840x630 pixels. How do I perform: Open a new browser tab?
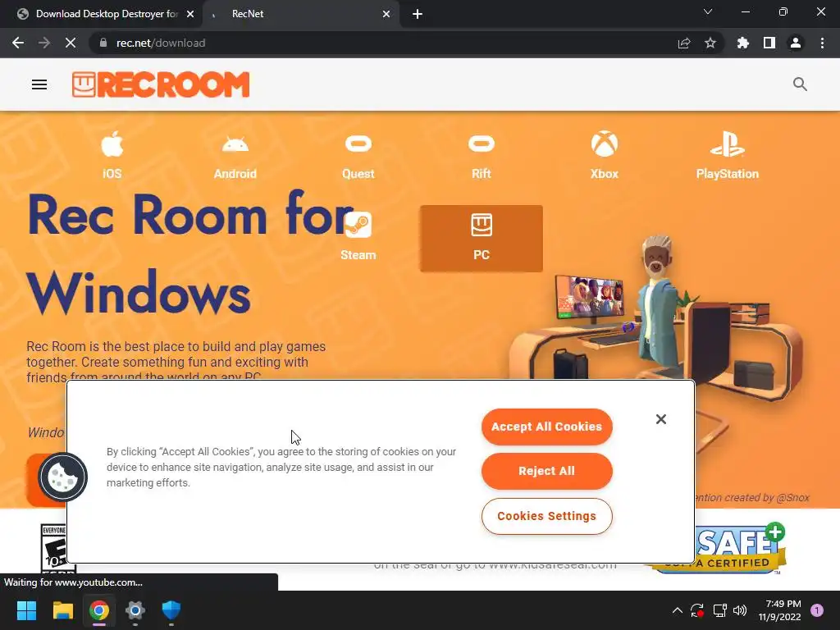coord(418,14)
